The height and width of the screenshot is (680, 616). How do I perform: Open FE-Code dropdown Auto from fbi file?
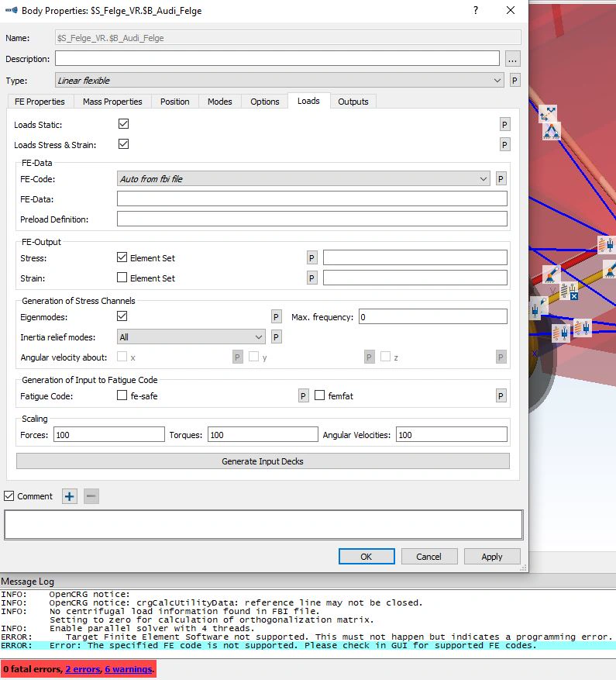304,178
